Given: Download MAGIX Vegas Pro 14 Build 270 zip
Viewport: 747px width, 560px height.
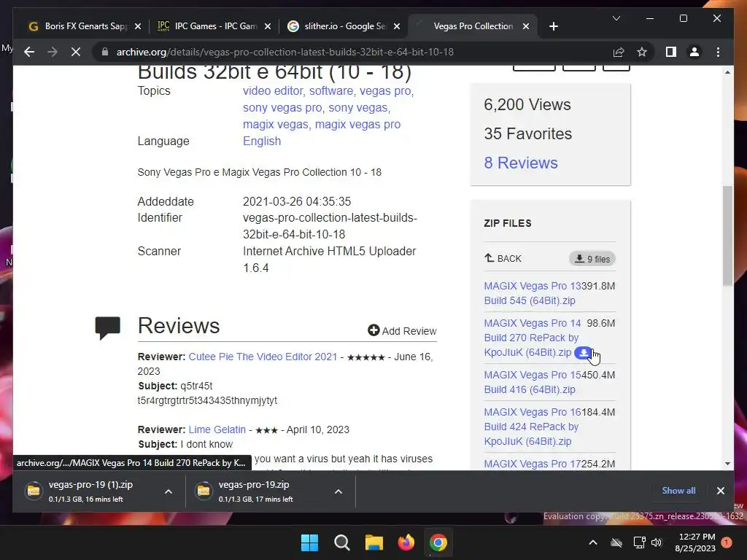Looking at the screenshot, I should (532, 338).
